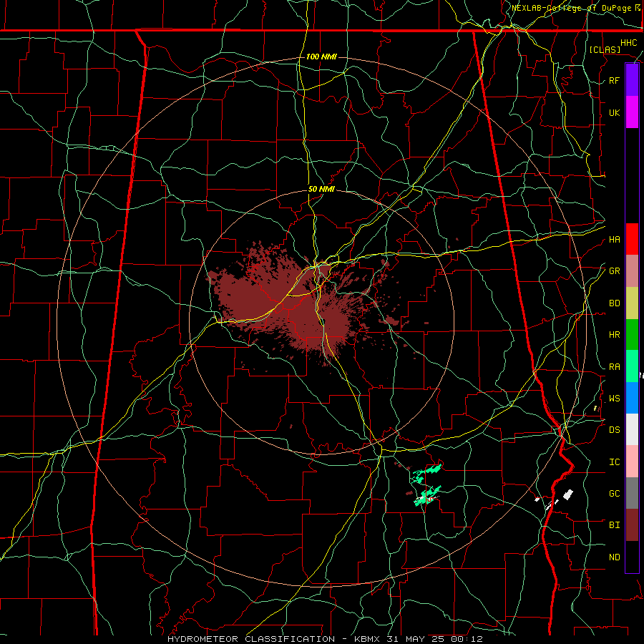Click the yellow BD legend color swatch

pyautogui.click(x=632, y=303)
